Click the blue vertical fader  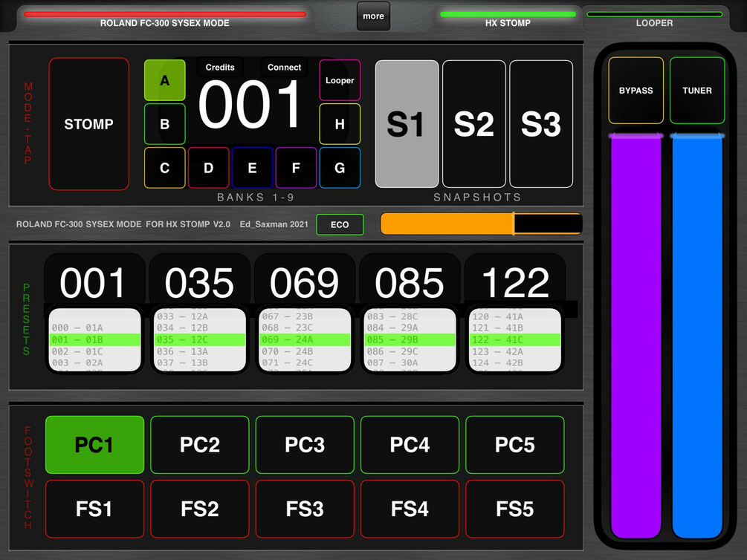pos(697,335)
